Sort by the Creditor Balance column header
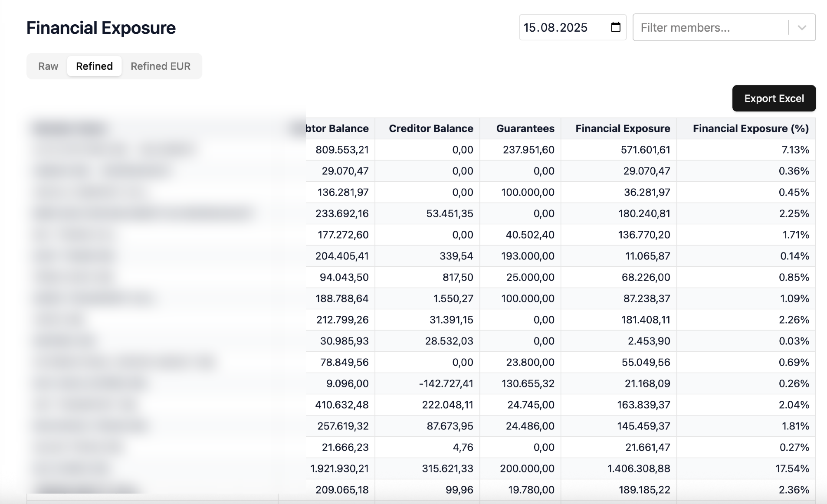The height and width of the screenshot is (504, 827). click(x=430, y=128)
